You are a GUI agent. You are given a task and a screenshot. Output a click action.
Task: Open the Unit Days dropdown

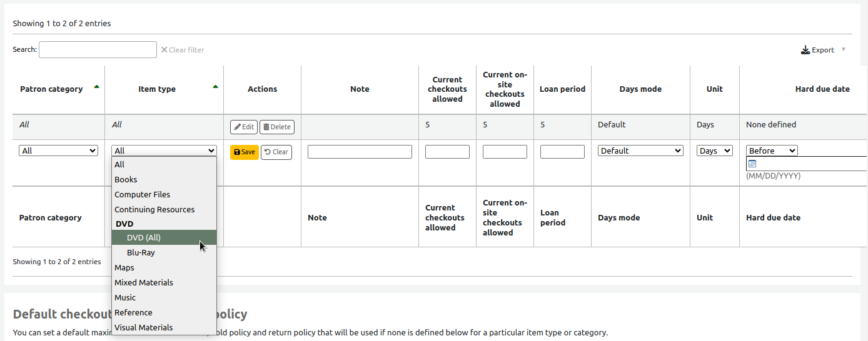[x=714, y=151]
